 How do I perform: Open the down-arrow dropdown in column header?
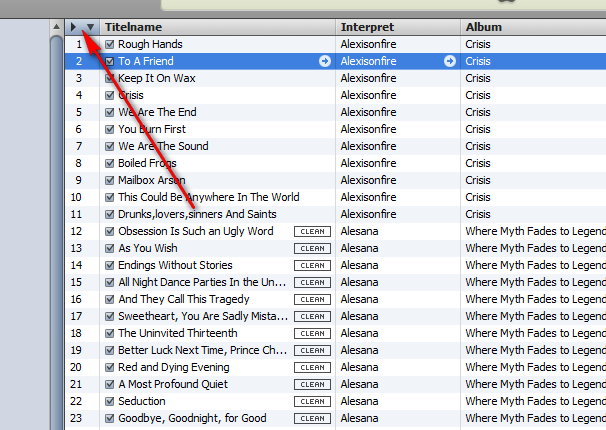point(90,27)
